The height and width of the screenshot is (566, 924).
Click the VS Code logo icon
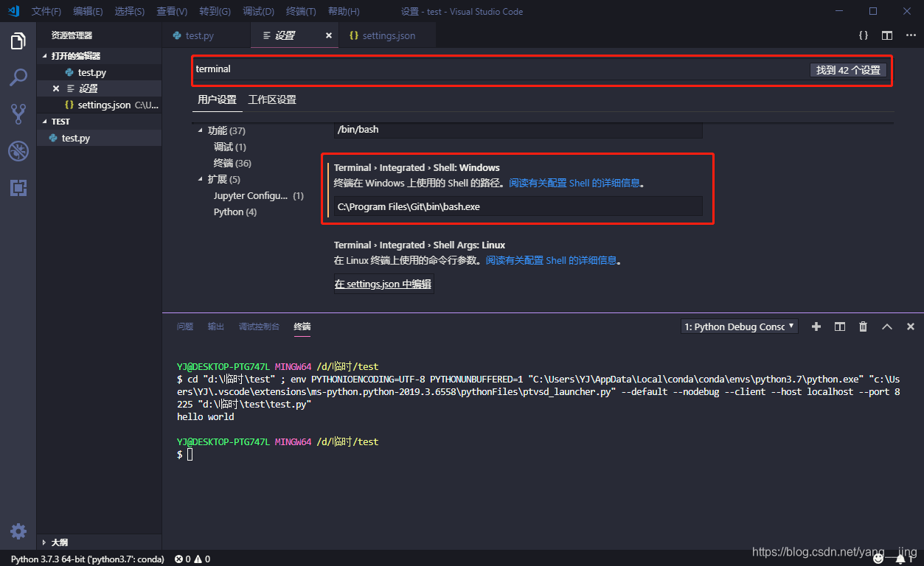point(13,11)
